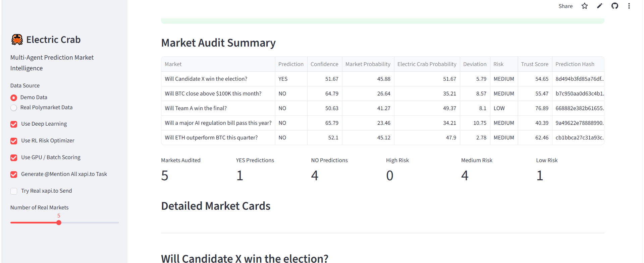Toggle the Use Deep Learning checkbox

coord(14,124)
